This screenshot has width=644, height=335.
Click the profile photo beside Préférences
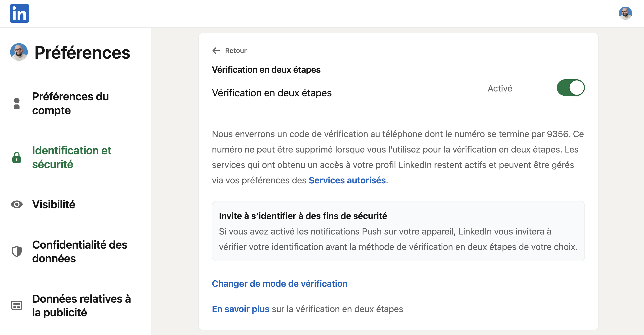click(x=19, y=52)
